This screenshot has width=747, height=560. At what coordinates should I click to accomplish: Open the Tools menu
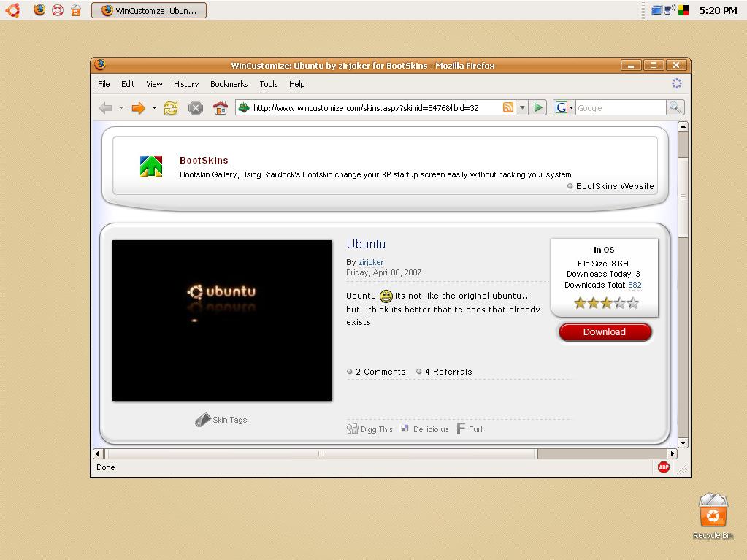tap(269, 84)
